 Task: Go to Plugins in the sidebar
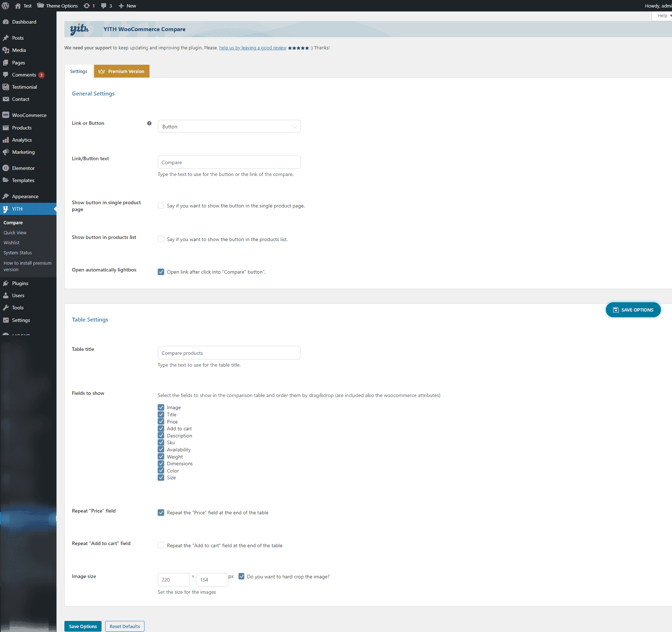20,283
